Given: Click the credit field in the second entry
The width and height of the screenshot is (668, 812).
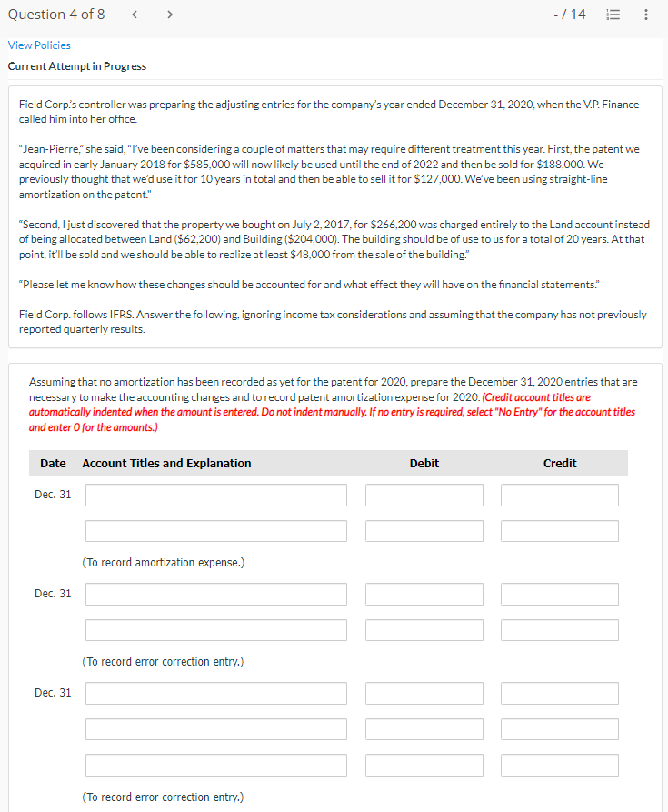Looking at the screenshot, I should pos(559,594).
